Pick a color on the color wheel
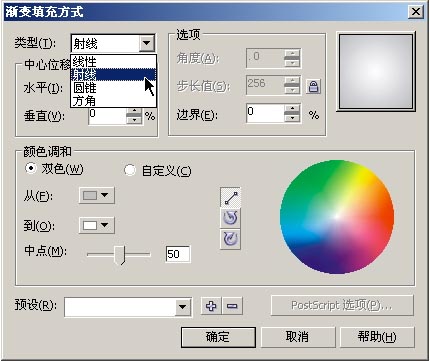This screenshot has width=430, height=361. [337, 217]
